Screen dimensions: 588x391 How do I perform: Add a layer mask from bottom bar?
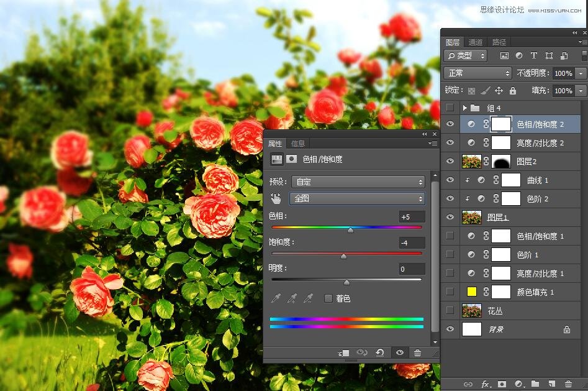[502, 384]
